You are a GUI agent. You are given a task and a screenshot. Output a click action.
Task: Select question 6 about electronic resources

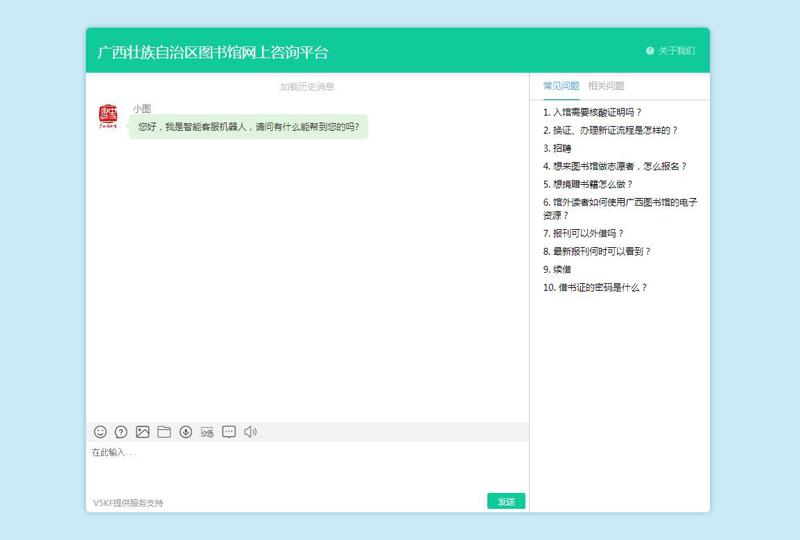(x=620, y=208)
